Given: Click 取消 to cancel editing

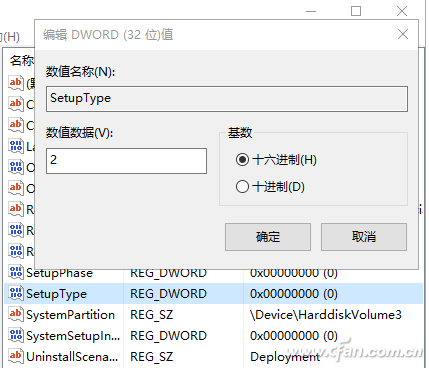Looking at the screenshot, I should click(x=364, y=237).
